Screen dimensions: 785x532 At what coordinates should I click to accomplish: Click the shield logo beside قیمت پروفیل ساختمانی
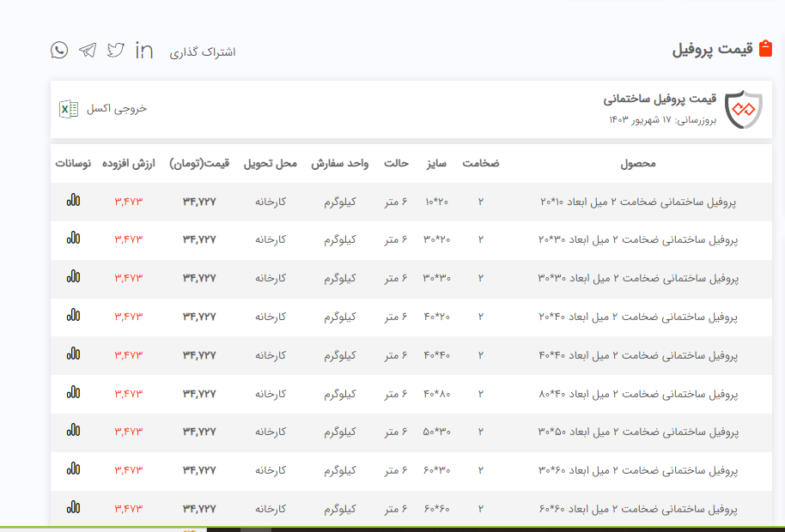point(743,110)
